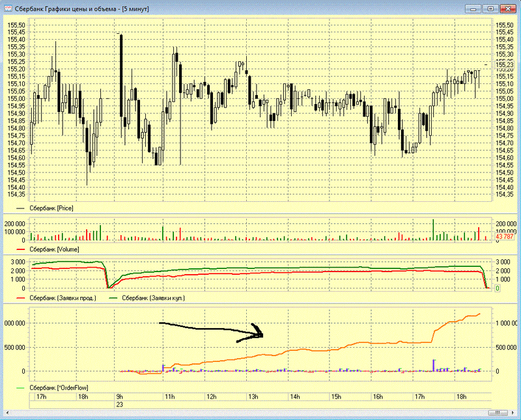Click the 13h time axis label
The height and width of the screenshot is (420, 521).
pos(253,397)
